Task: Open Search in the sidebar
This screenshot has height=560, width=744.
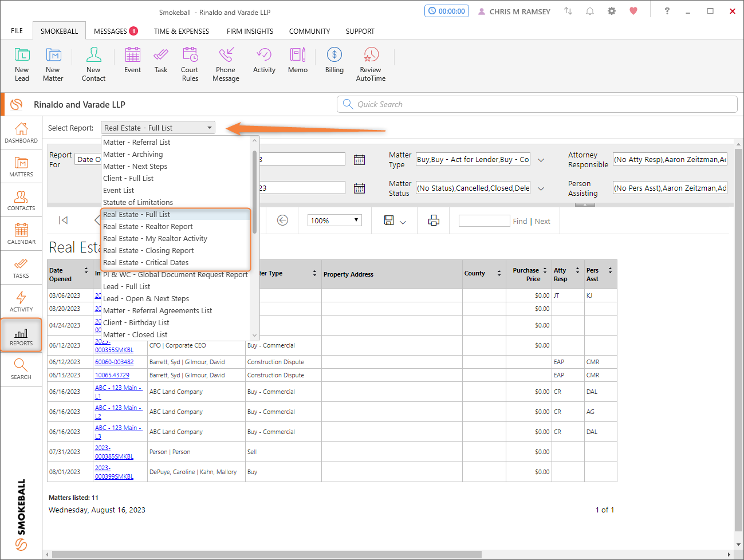Action: click(21, 369)
